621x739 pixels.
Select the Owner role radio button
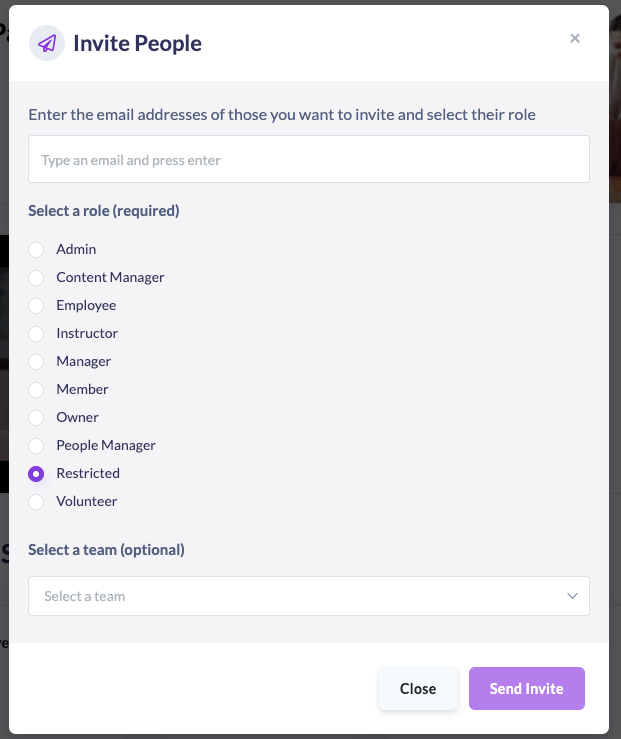[36, 417]
